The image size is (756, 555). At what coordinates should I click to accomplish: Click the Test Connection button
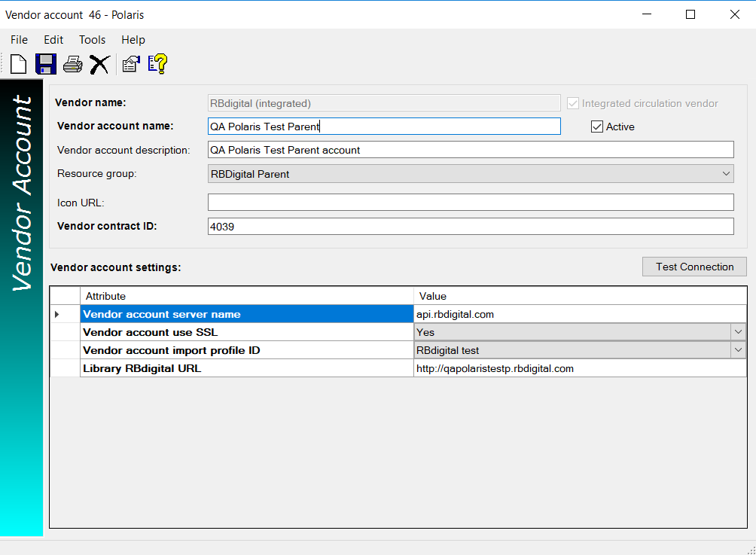pyautogui.click(x=694, y=267)
